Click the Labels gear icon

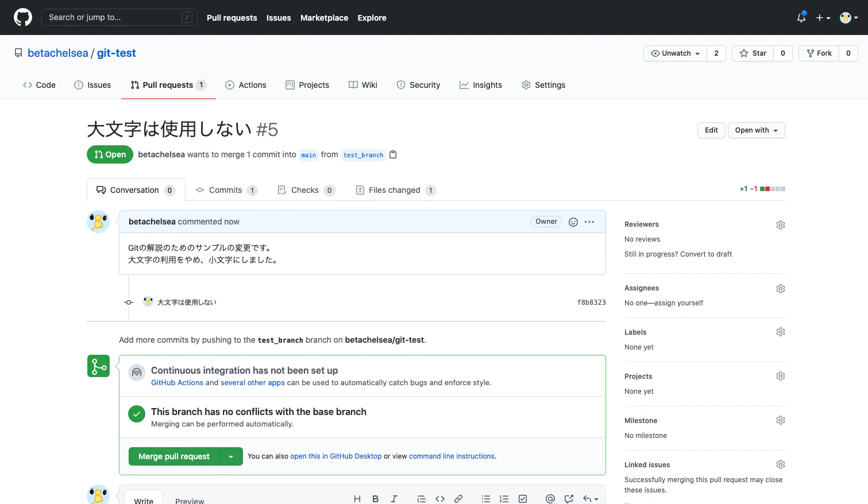[781, 332]
